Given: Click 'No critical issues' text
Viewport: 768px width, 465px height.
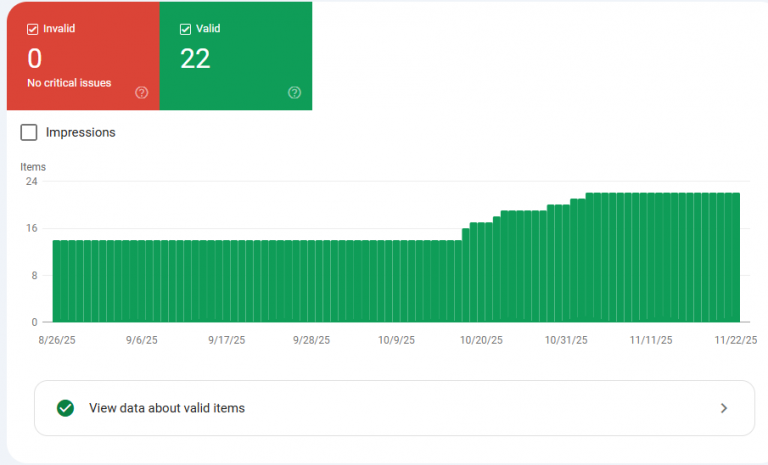Looking at the screenshot, I should [69, 83].
